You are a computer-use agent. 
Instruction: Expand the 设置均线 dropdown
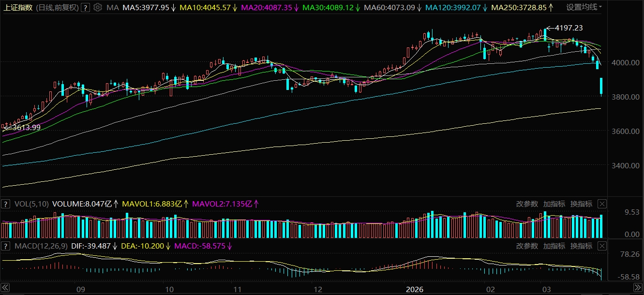584,8
